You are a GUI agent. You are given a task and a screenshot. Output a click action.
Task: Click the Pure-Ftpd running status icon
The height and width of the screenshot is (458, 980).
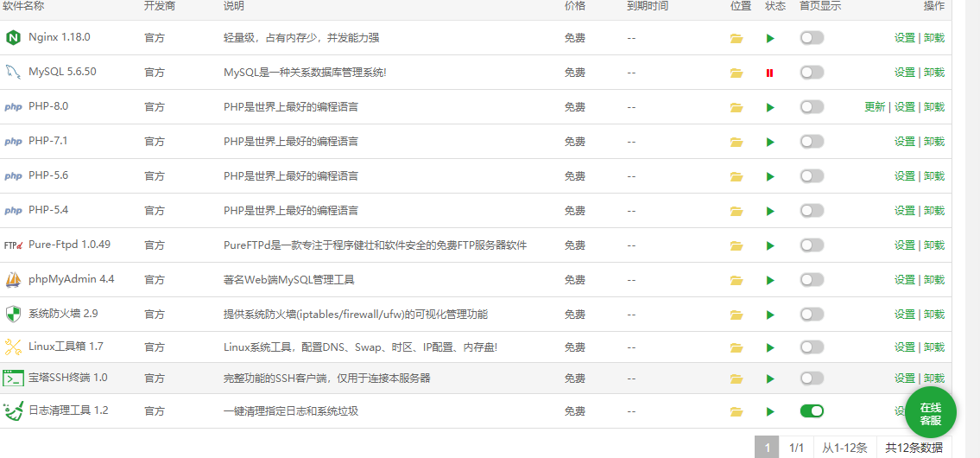pyautogui.click(x=770, y=245)
